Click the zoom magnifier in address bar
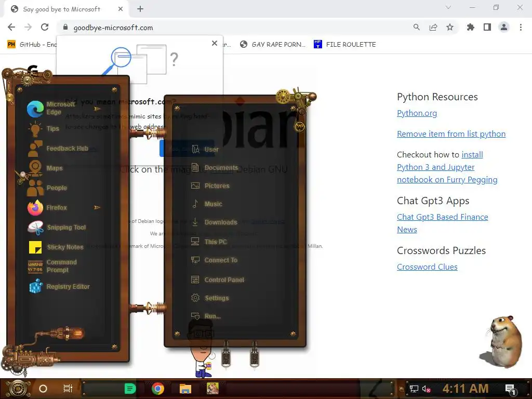 coord(416,27)
